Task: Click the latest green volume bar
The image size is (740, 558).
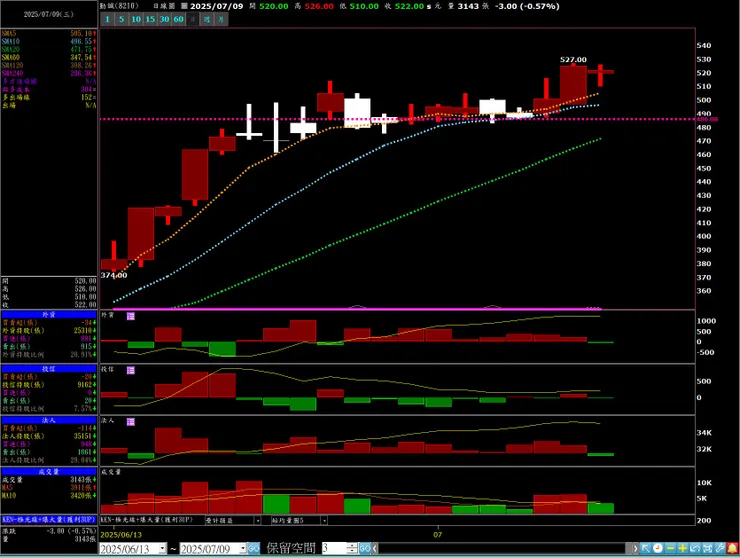Action: 601,508
